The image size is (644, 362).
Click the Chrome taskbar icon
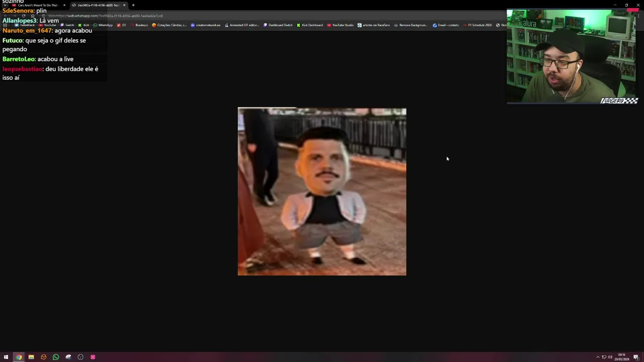tap(19, 357)
